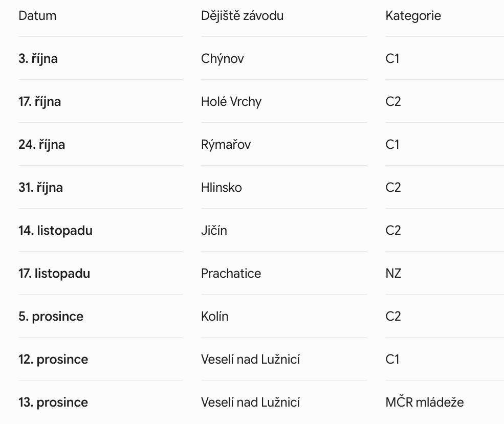This screenshot has height=424, width=504.
Task: Select the 24. října date
Action: click(42, 145)
